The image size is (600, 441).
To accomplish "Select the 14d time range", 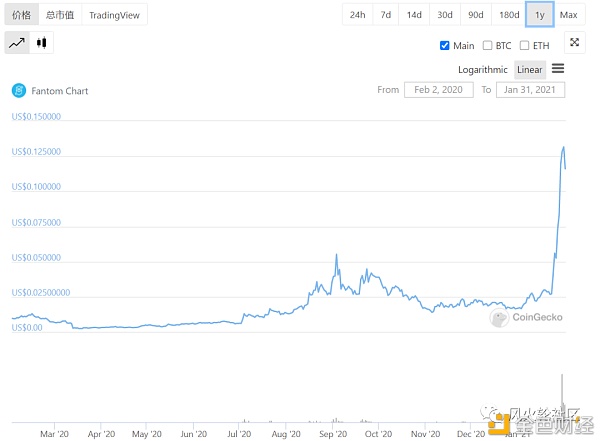I will click(414, 15).
